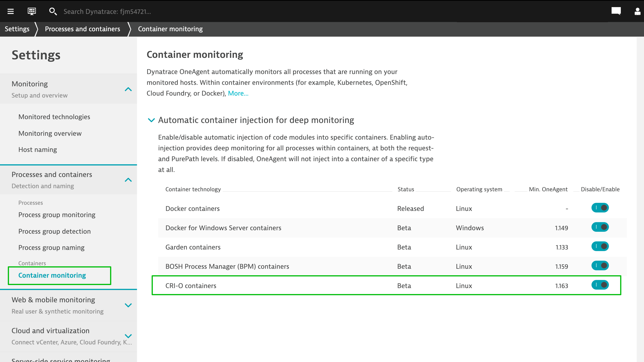Click the Disable/Enable column header
Screen dimensions: 644x362
[600, 189]
